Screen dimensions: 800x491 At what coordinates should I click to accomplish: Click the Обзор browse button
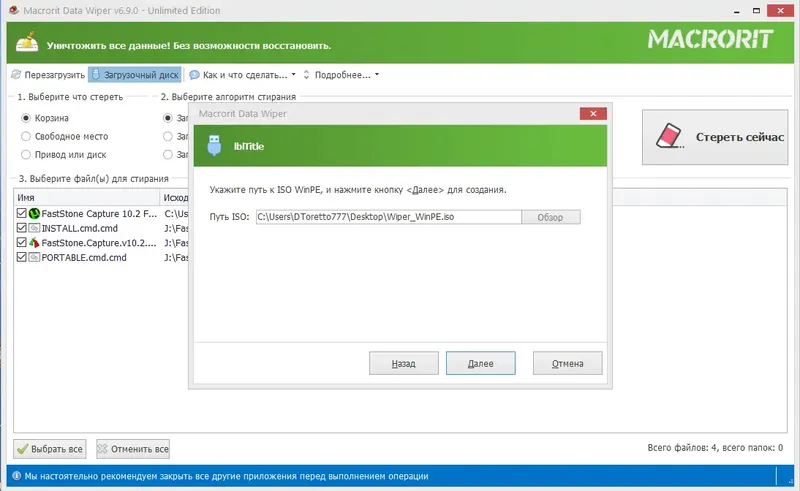(551, 217)
